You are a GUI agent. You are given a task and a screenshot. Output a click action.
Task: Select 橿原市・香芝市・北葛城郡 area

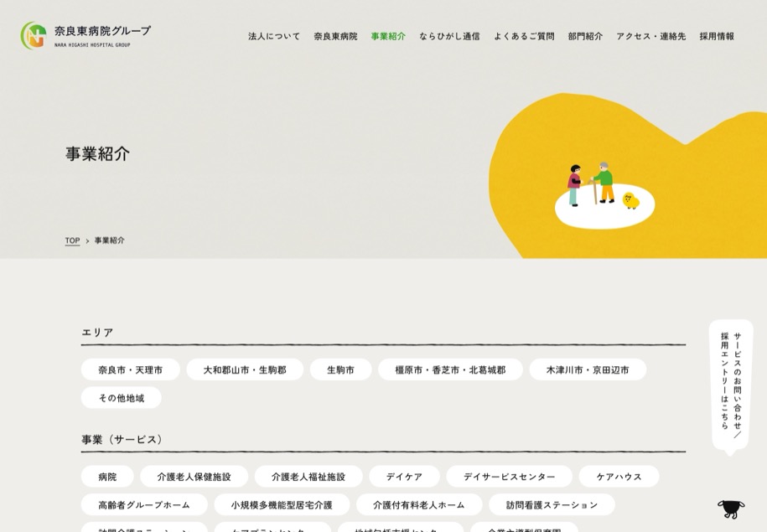point(450,369)
